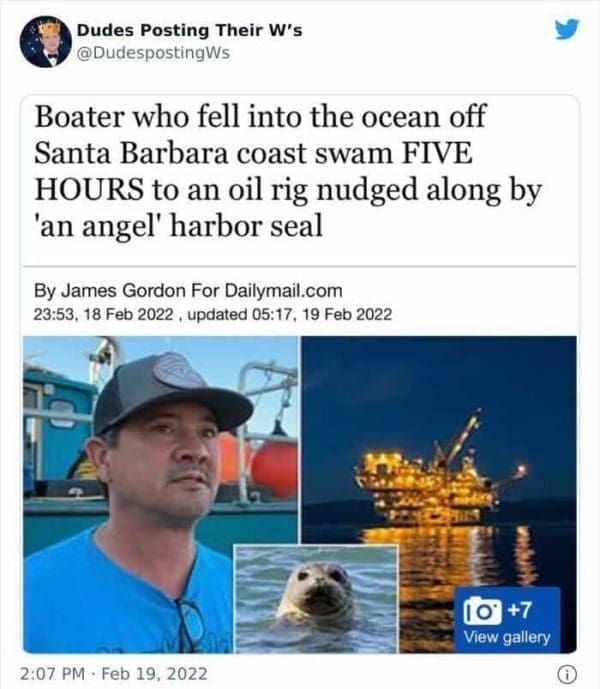Click the Twitter bird logo
This screenshot has width=600, height=689.
(x=566, y=29)
